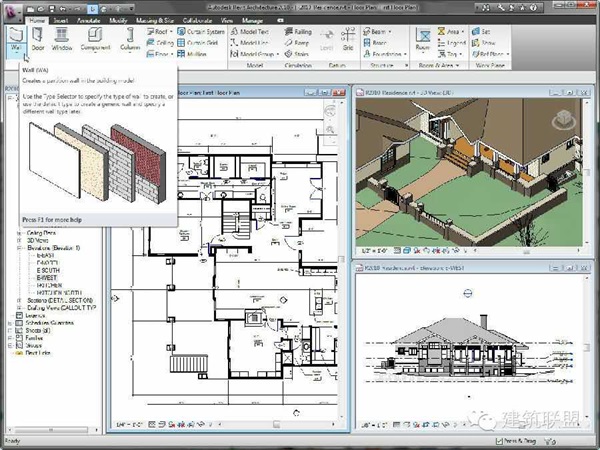The width and height of the screenshot is (600, 450).
Task: Expand the Families node in Project Browser
Action: click(9, 339)
